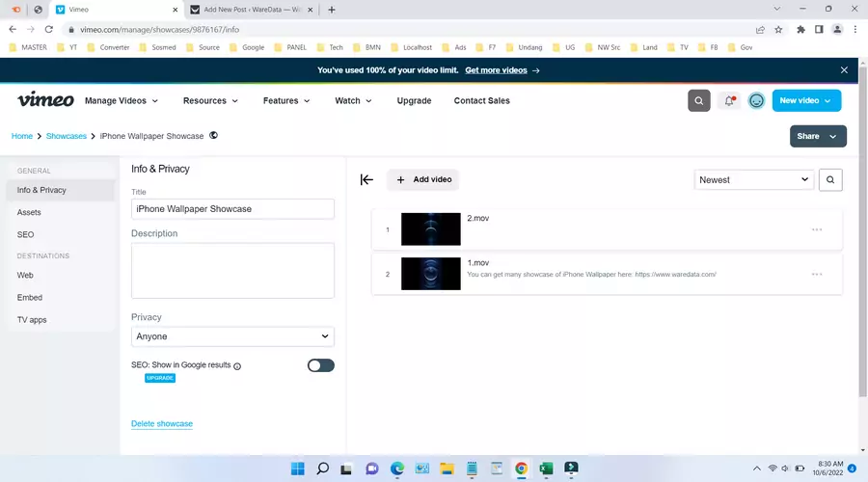The image size is (868, 482).
Task: Select TV apps under Destinations
Action: [61, 320]
